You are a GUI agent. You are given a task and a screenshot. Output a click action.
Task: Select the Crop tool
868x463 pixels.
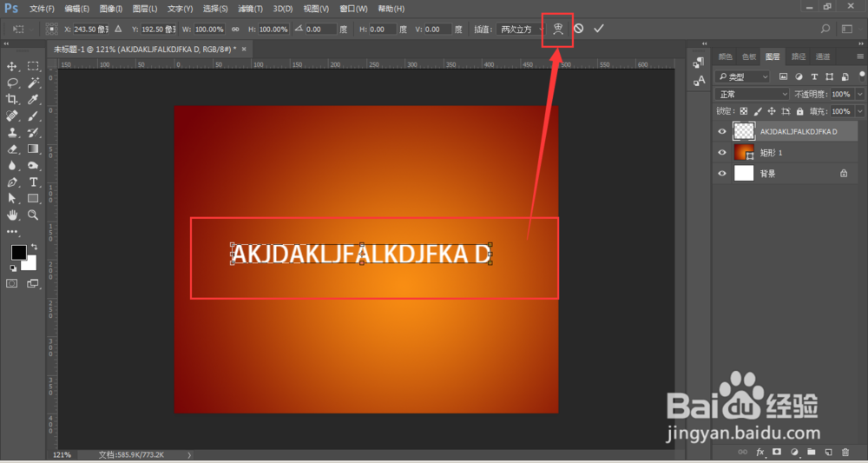(x=11, y=99)
